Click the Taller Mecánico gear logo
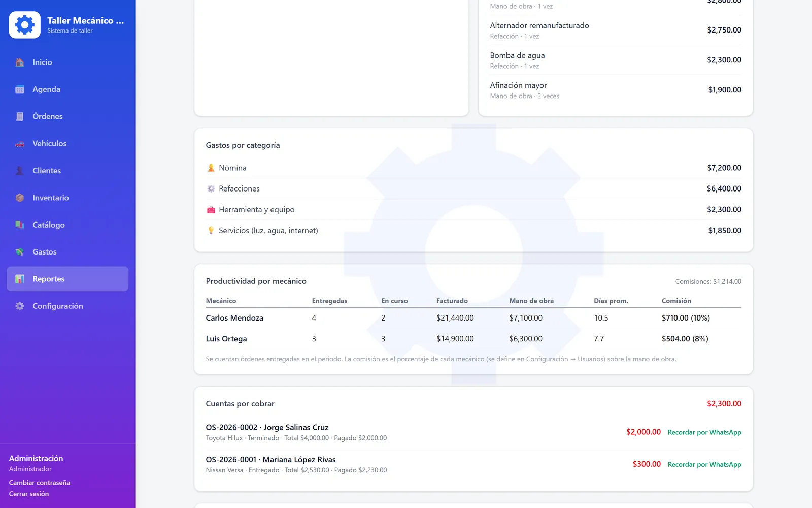This screenshot has height=508, width=812. pyautogui.click(x=24, y=24)
